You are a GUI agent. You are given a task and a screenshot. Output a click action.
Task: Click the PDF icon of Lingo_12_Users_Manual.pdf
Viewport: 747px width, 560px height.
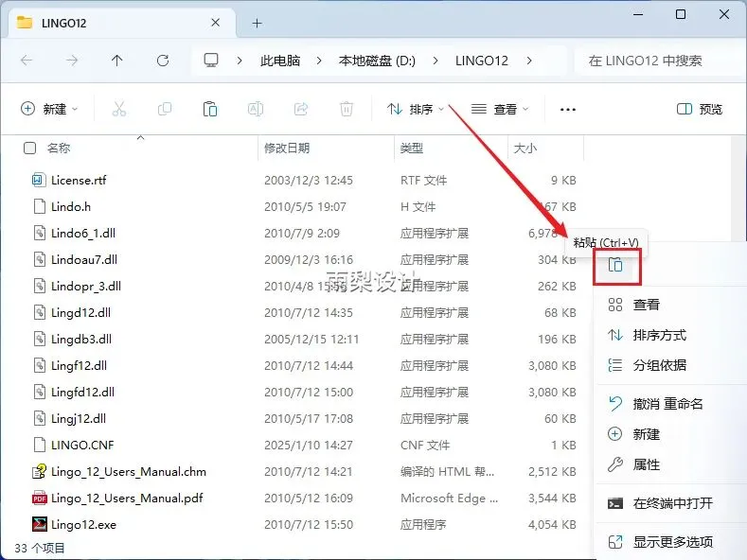pos(40,499)
